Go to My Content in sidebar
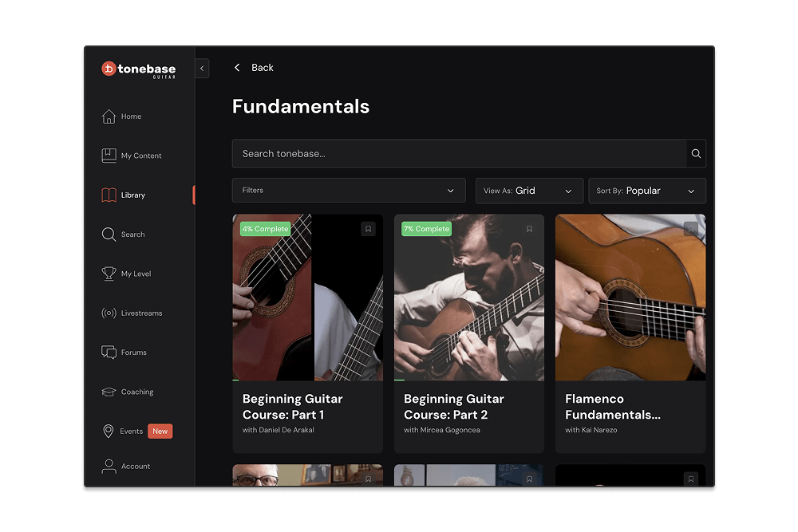 (x=141, y=156)
